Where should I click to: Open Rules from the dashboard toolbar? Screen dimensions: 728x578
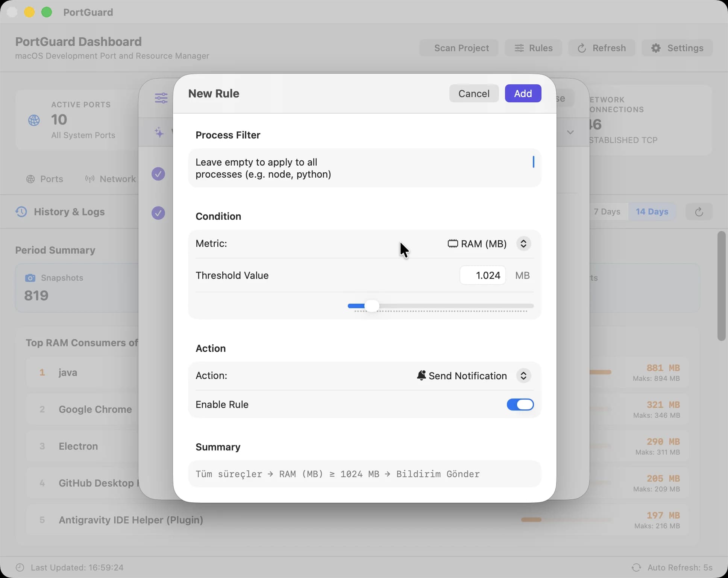533,48
